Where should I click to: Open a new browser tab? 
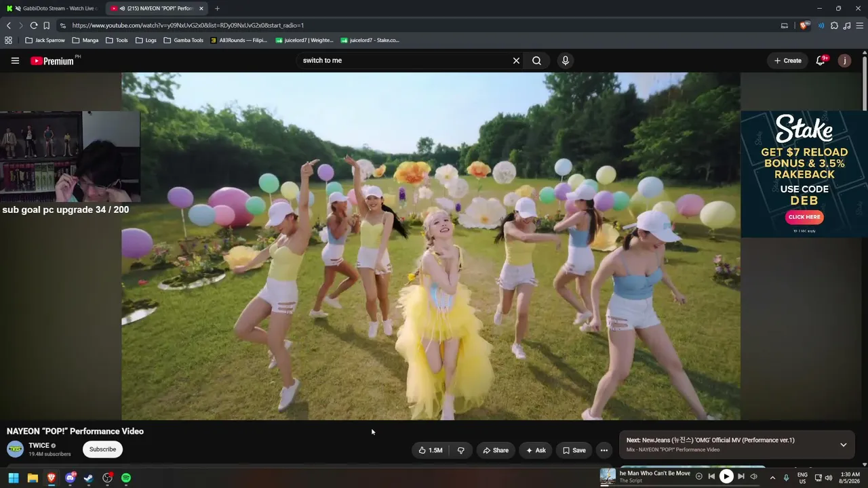217,8
